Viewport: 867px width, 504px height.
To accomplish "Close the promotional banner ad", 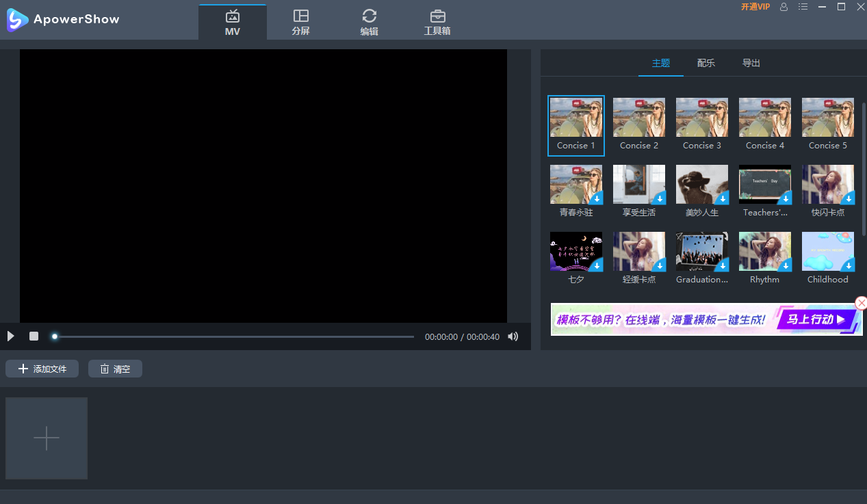I will click(x=860, y=303).
